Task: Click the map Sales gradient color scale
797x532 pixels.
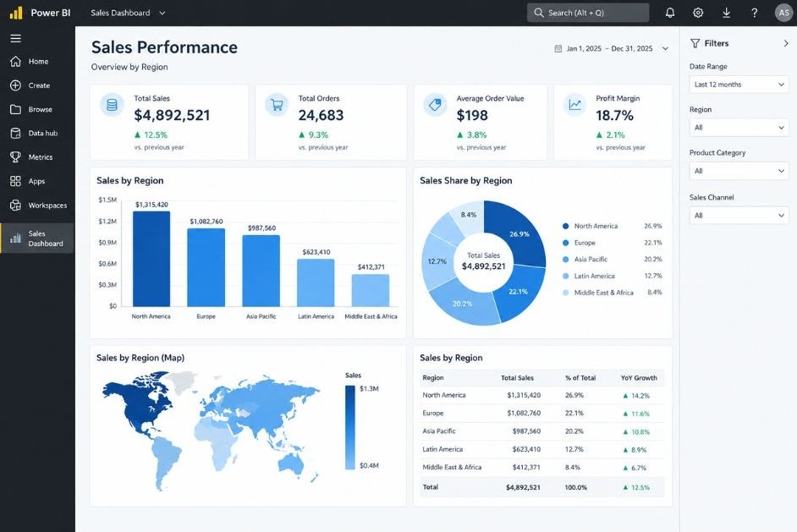Action: click(350, 427)
